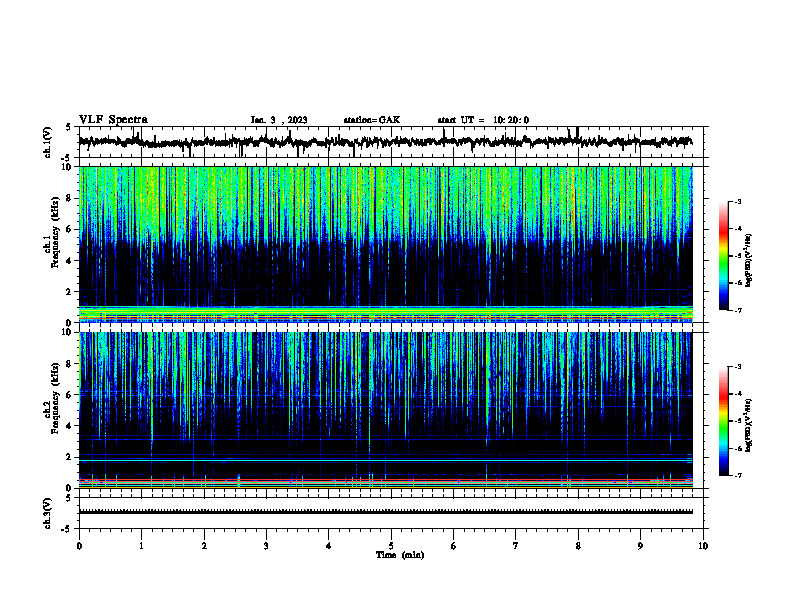
Task: Click time axis tick label "2"
Action: pyautogui.click(x=204, y=546)
